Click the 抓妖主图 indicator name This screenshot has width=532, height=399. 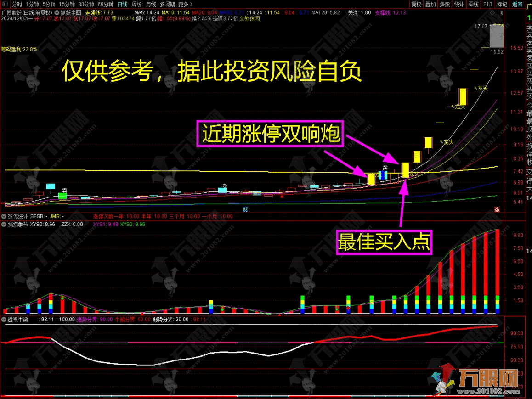click(x=71, y=12)
